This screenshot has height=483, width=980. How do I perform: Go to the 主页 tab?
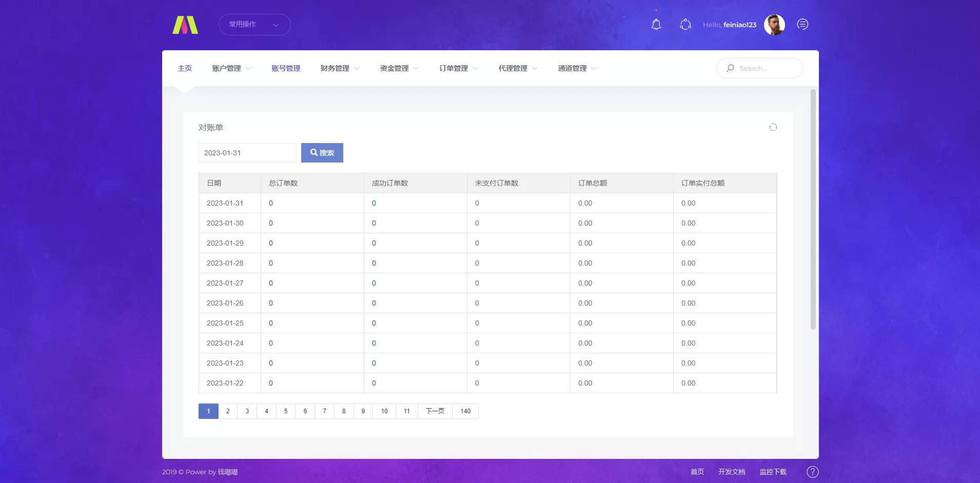(x=185, y=68)
